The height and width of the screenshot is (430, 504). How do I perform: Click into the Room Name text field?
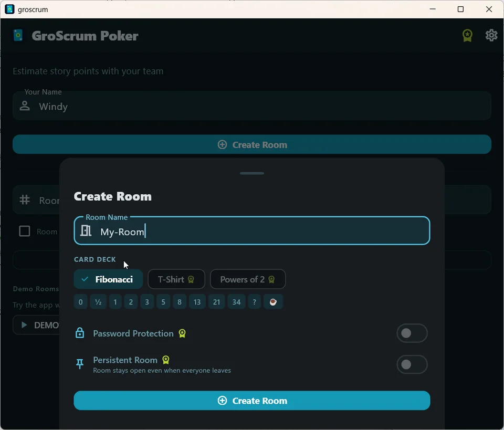click(x=251, y=230)
